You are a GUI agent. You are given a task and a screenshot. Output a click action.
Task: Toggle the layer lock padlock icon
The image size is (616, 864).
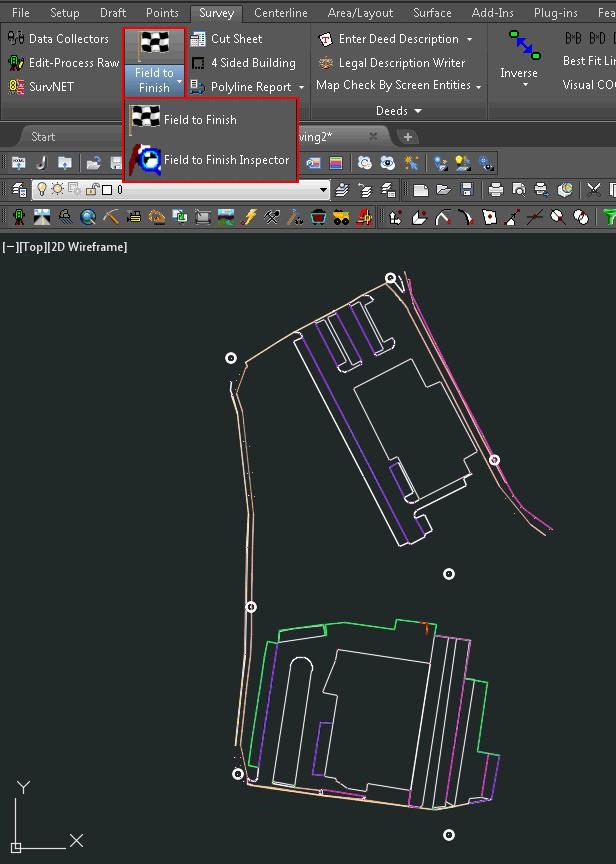pos(91,190)
